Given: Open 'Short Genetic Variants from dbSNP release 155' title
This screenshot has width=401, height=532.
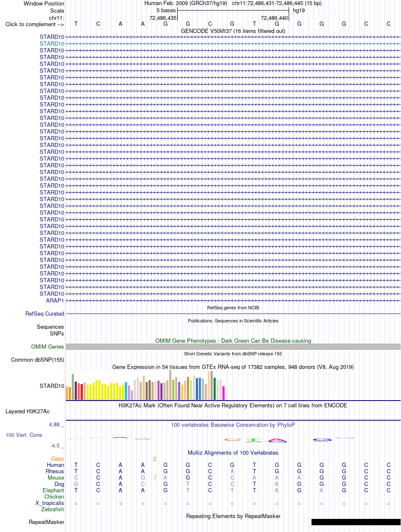Looking at the screenshot, I should (x=233, y=354).
